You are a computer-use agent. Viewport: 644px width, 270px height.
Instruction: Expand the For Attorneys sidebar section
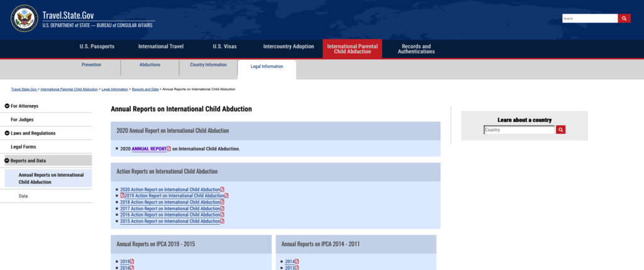coord(7,106)
